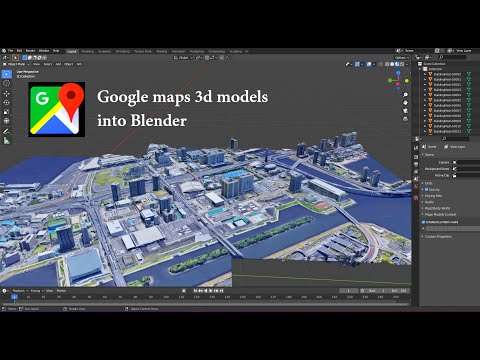Jump to timeline start button
Screen dimensions: 480x360
196,291
